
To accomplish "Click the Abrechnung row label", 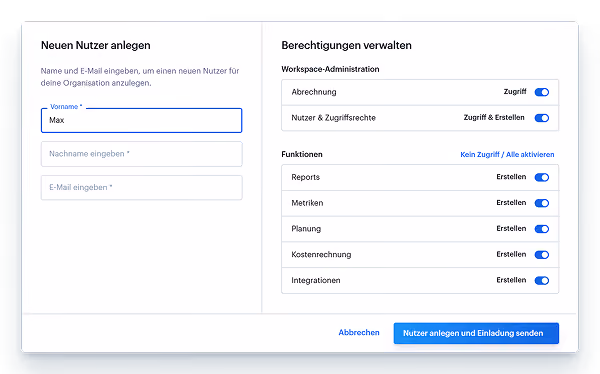I will (x=314, y=92).
